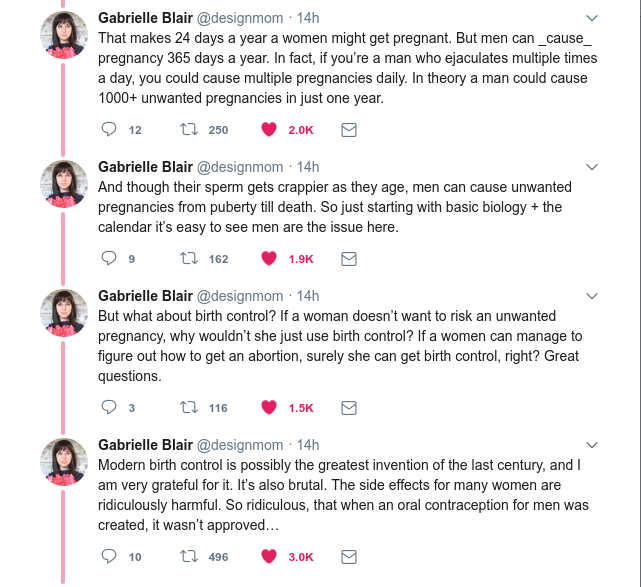Message the Great questions tweet via envelope icon
This screenshot has height=587, width=641.
click(349, 407)
